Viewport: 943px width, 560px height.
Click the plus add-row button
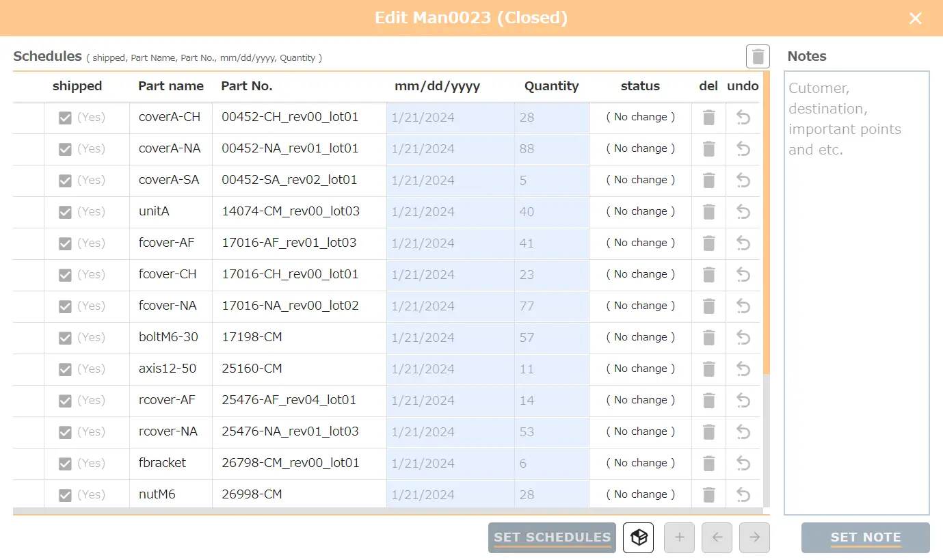(679, 537)
